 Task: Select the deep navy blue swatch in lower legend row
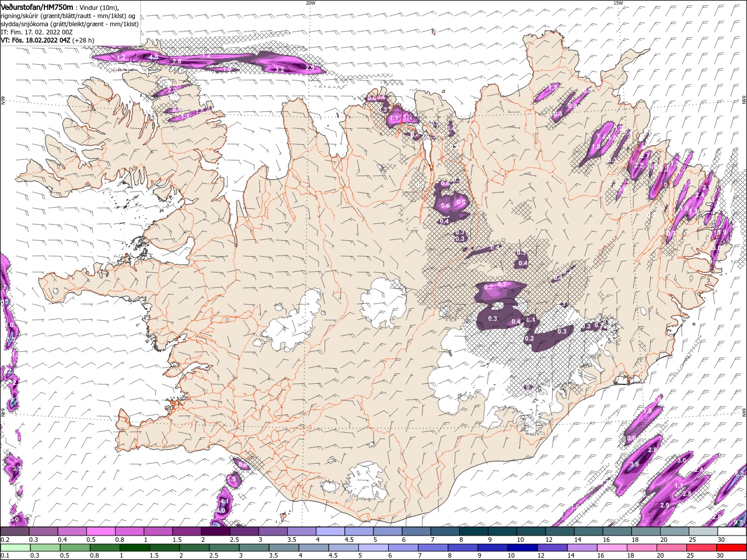522,548
